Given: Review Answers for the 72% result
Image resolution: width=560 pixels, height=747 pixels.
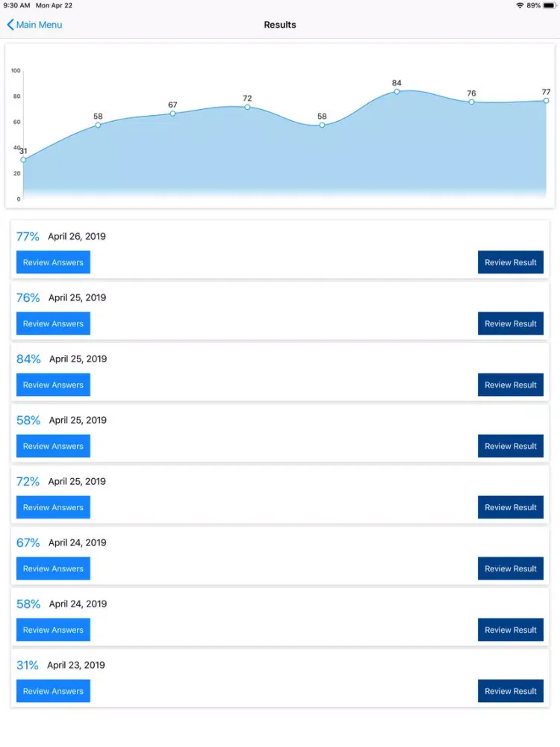Looking at the screenshot, I should 53,507.
